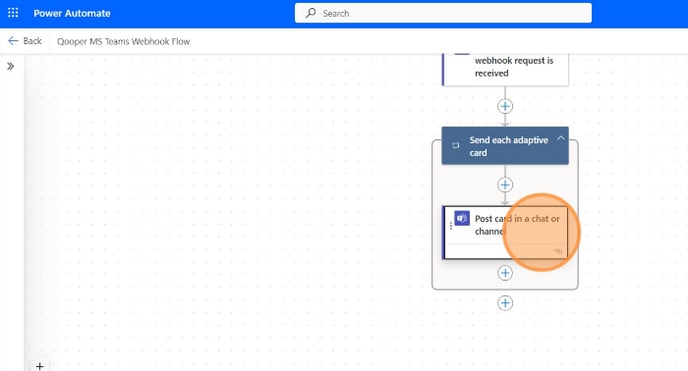The image size is (688, 371).
Task: Open Post card in a chat or channel action
Action: pos(505,232)
